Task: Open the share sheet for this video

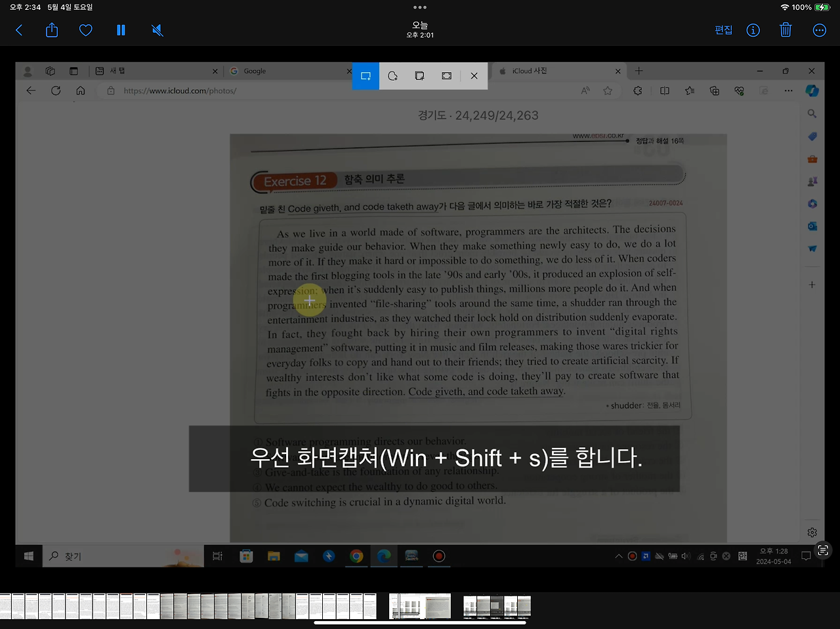Action: (52, 30)
